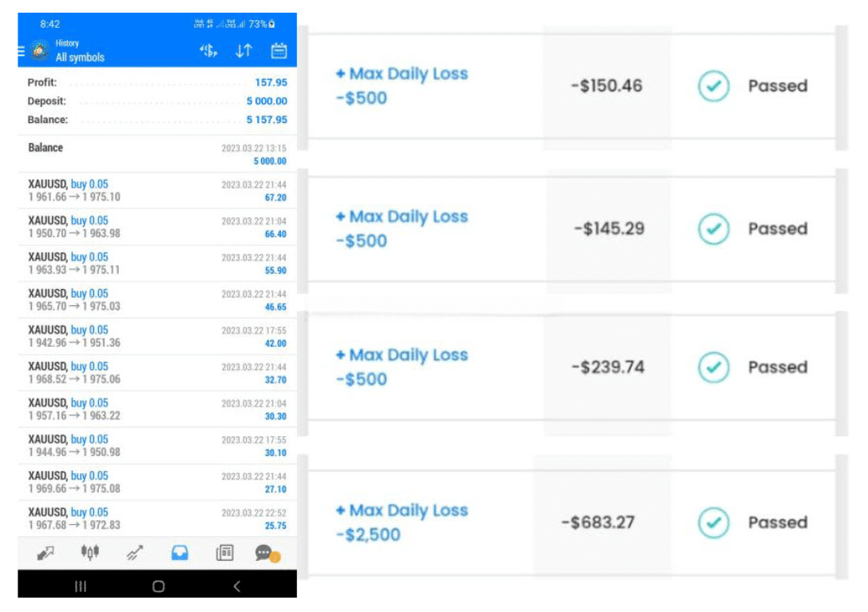Go to the Quotes tab with arrows icon

pos(46,552)
